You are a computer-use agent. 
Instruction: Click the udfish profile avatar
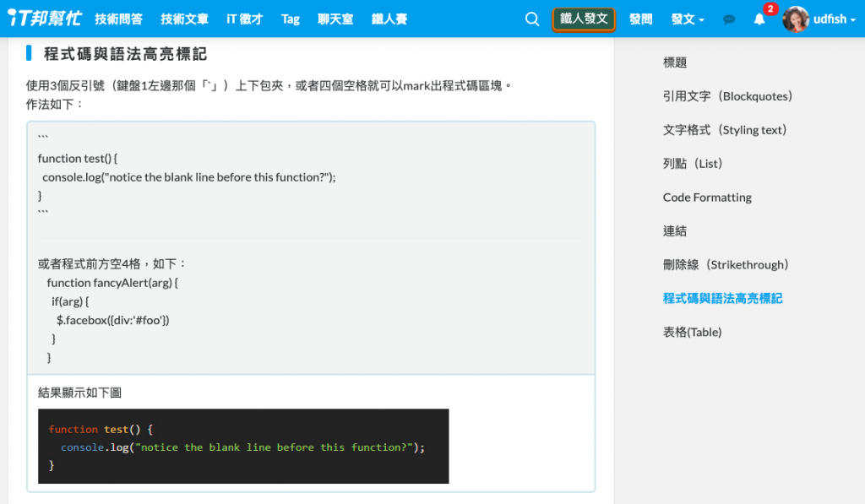coord(796,19)
